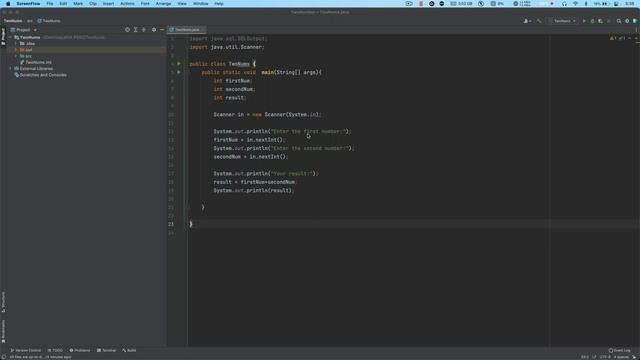Run the TwoNums configuration

pyautogui.click(x=584, y=21)
